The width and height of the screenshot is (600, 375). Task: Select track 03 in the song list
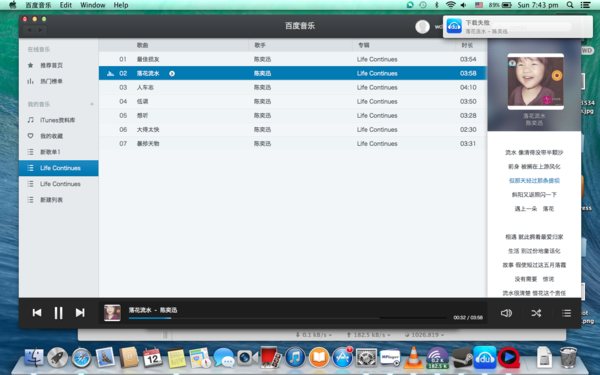tap(293, 88)
